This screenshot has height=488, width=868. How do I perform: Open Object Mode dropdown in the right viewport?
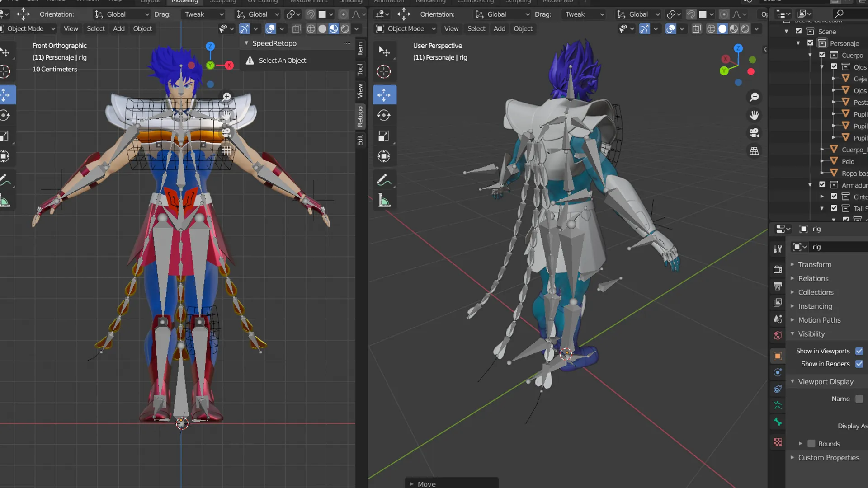tap(406, 28)
